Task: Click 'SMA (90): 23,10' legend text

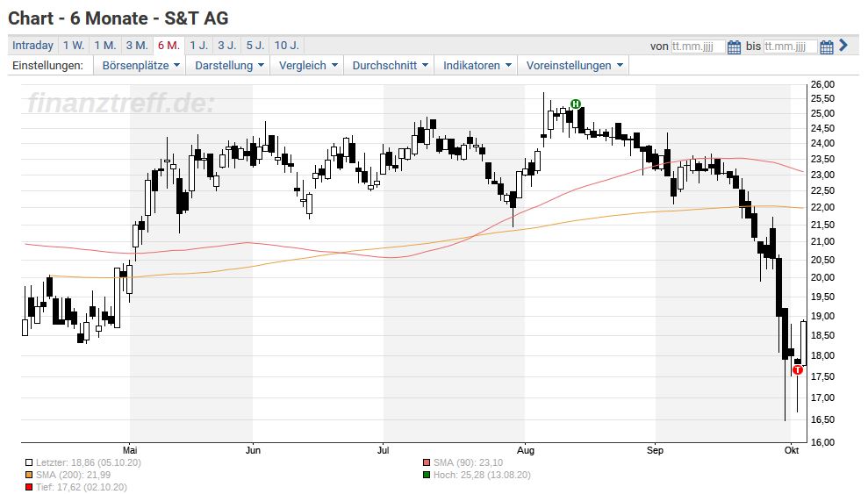Action: pos(469,462)
